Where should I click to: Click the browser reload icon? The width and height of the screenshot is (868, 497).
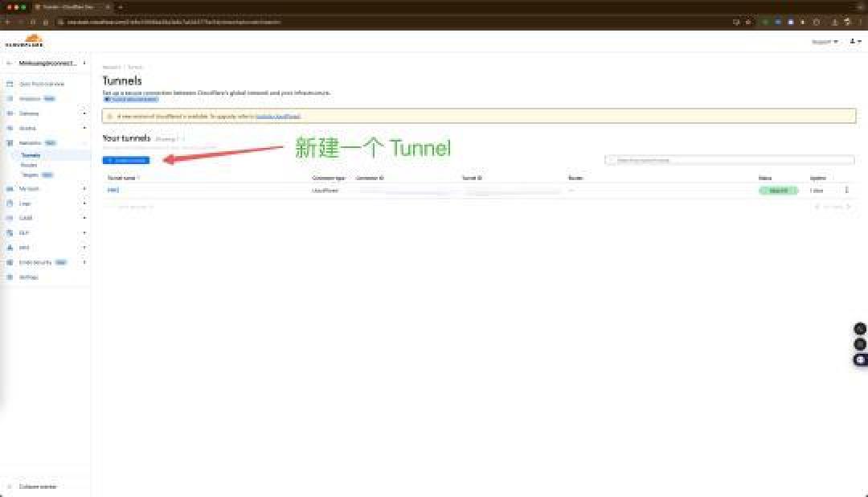[33, 23]
